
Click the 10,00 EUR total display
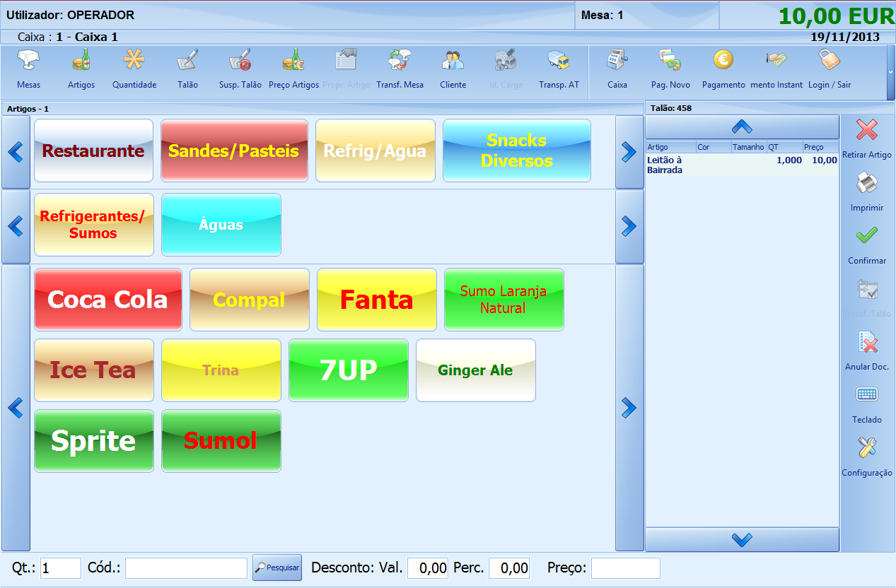[837, 16]
